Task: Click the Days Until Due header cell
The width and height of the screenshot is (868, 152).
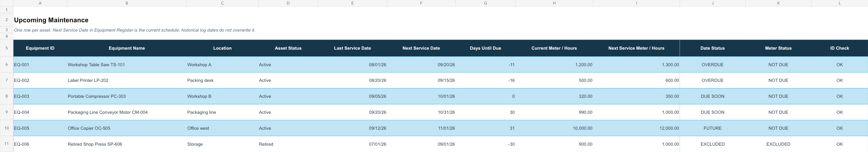Action: pos(485,48)
